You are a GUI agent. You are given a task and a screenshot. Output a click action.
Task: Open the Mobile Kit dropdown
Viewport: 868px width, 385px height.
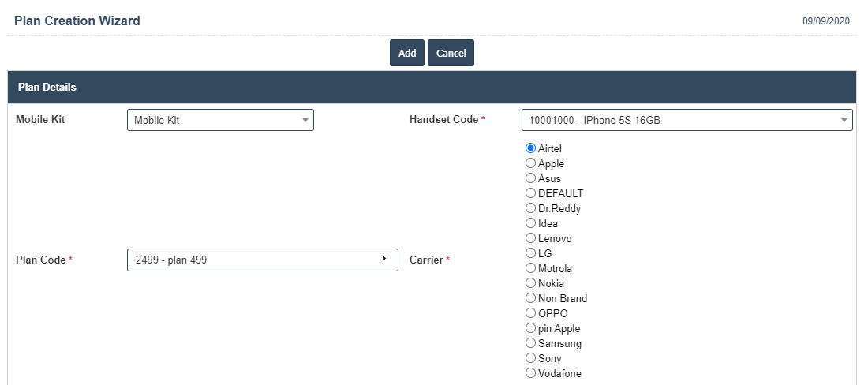tap(220, 120)
